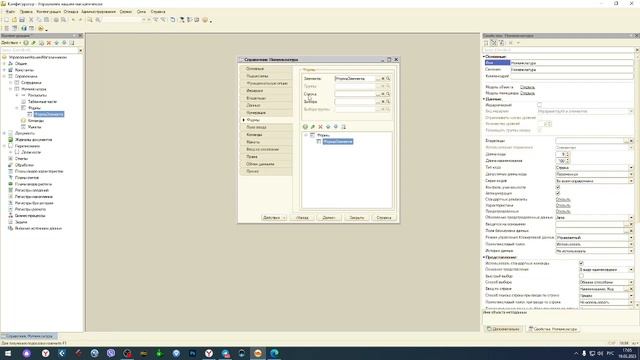The image size is (640, 360).
Task: Open the Конфигурация menu
Action: 48,12
